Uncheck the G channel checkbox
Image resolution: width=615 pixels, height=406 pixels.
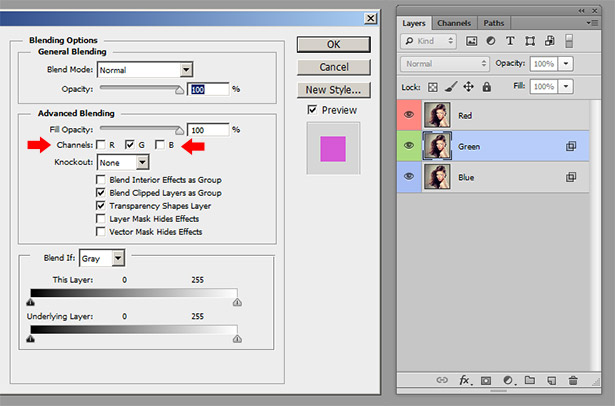click(x=129, y=145)
